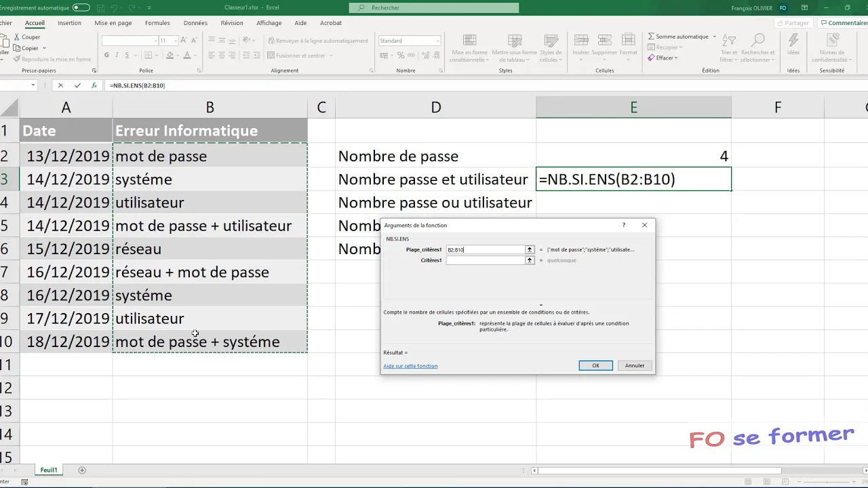Open the Accueil ribbon tab
Image resolution: width=868 pixels, height=488 pixels.
[35, 23]
